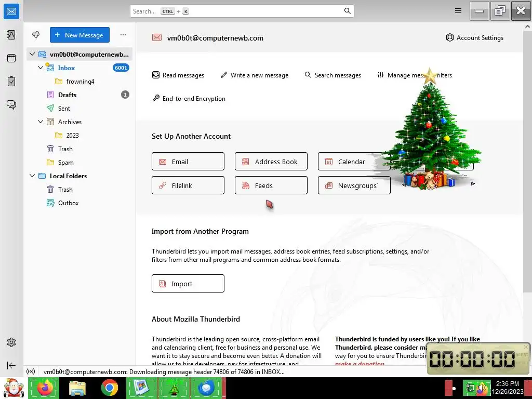Set up Feeds account
This screenshot has height=399, width=532.
[x=271, y=185]
